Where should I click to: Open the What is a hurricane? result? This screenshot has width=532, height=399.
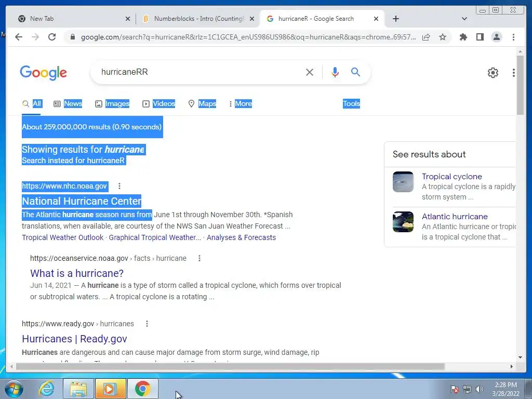[77, 273]
